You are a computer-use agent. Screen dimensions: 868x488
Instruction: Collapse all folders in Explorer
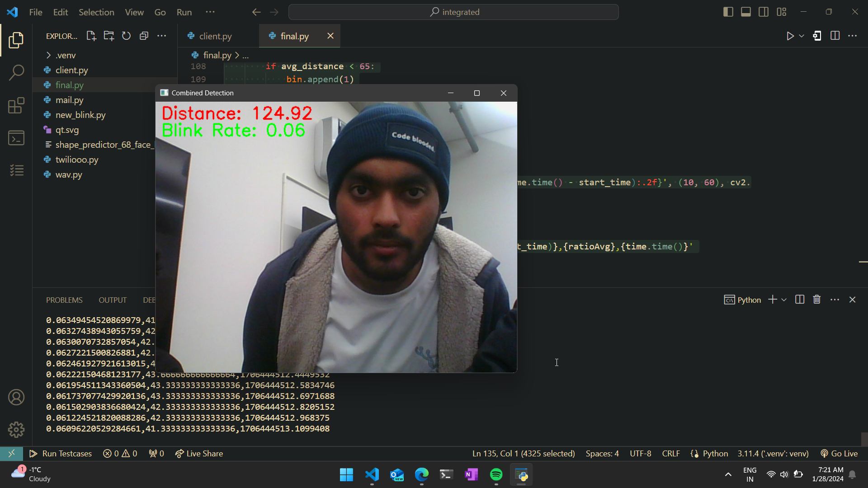click(144, 36)
